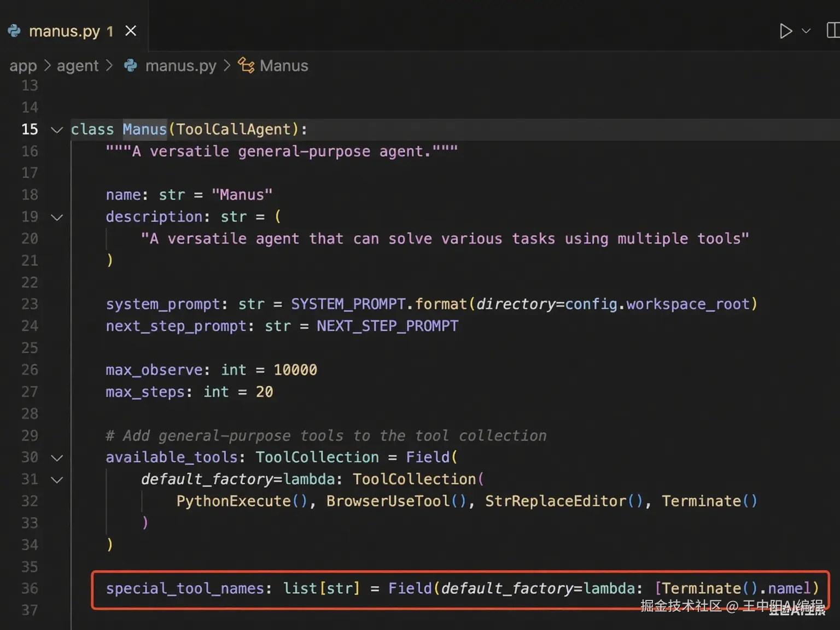Select the manus.py tab
Screen dimensions: 840x630
[x=74, y=31]
